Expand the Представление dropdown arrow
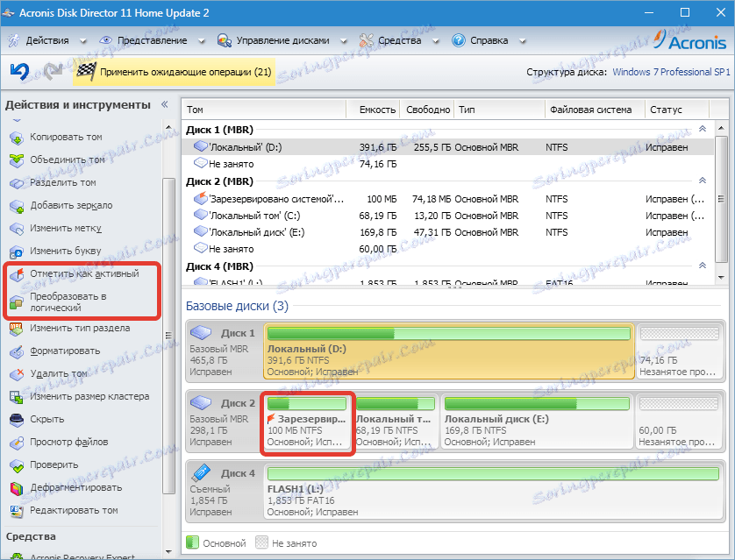 coord(202,41)
